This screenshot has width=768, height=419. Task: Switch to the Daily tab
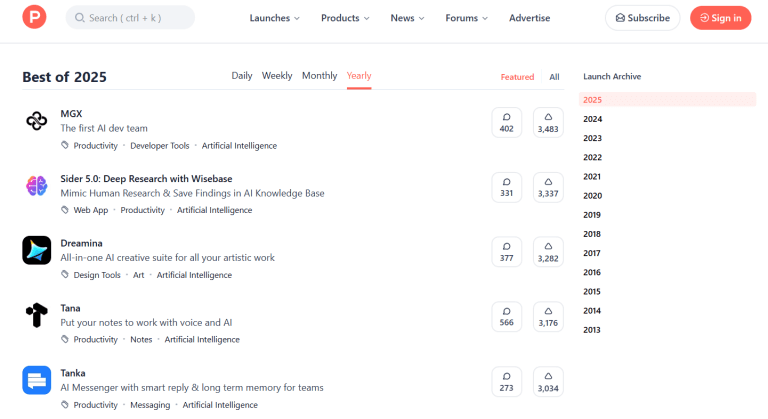[x=241, y=76]
